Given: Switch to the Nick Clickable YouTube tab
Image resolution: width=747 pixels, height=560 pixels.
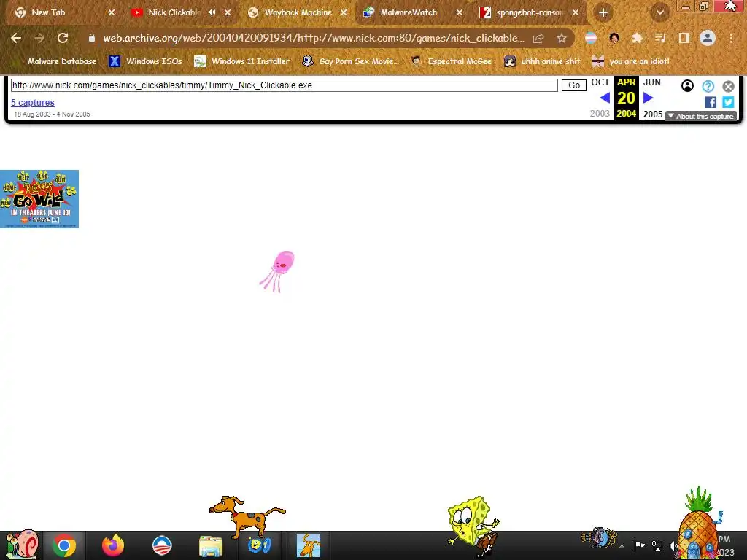Looking at the screenshot, I should click(174, 12).
